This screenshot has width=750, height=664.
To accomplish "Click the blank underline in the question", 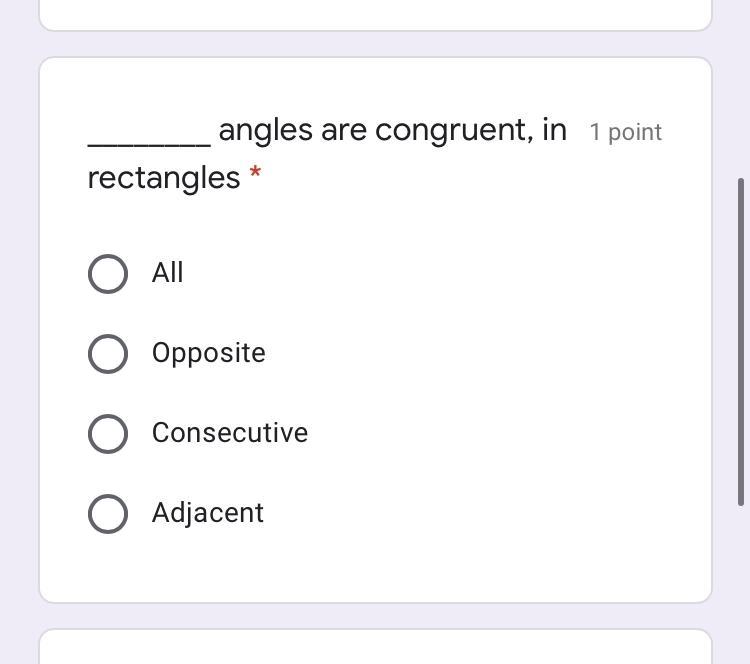I will (x=149, y=138).
